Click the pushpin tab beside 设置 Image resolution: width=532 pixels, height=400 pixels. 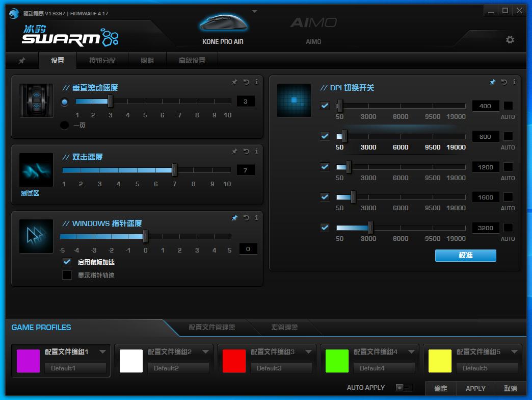coord(22,60)
